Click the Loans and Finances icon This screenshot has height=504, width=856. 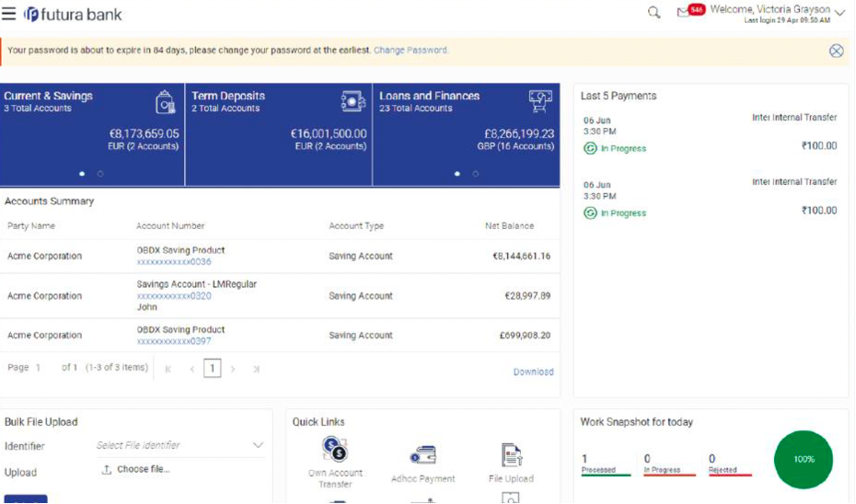click(x=540, y=100)
